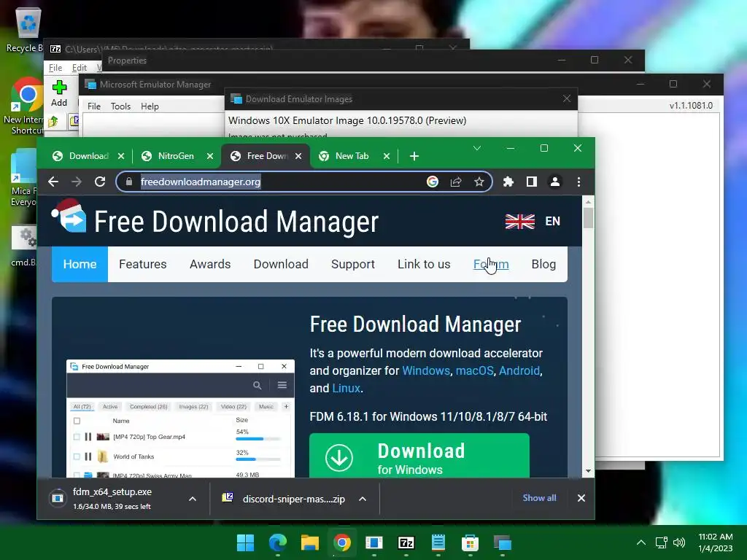
Task: Open the Awards nav item
Action: pyautogui.click(x=210, y=264)
